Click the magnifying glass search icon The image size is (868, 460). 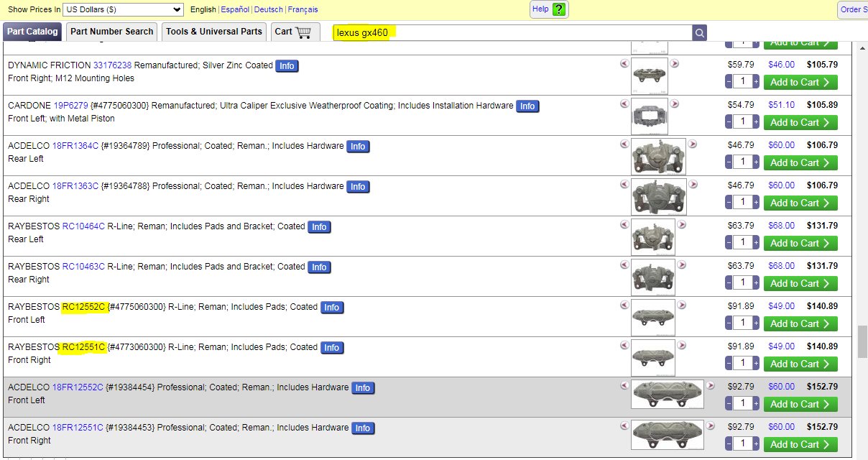(700, 32)
